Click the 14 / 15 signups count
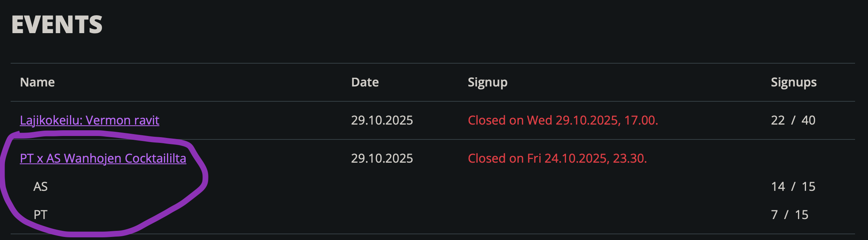Viewport: 868px width, 240px height. (793, 187)
